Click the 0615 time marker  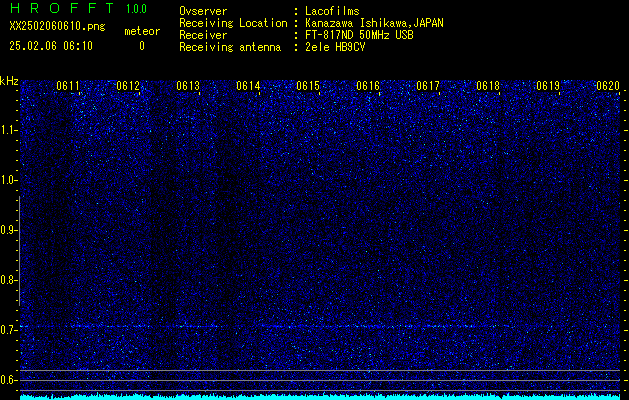pyautogui.click(x=308, y=86)
